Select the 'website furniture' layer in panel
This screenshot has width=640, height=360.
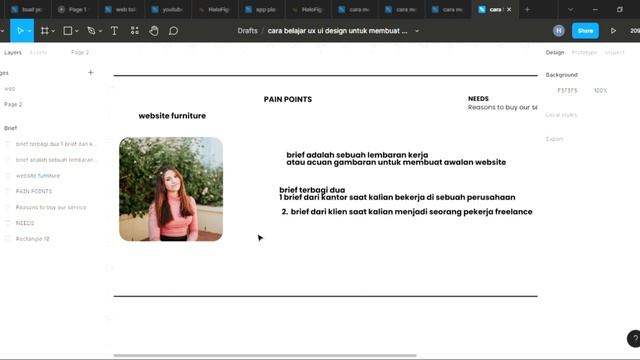coord(38,176)
